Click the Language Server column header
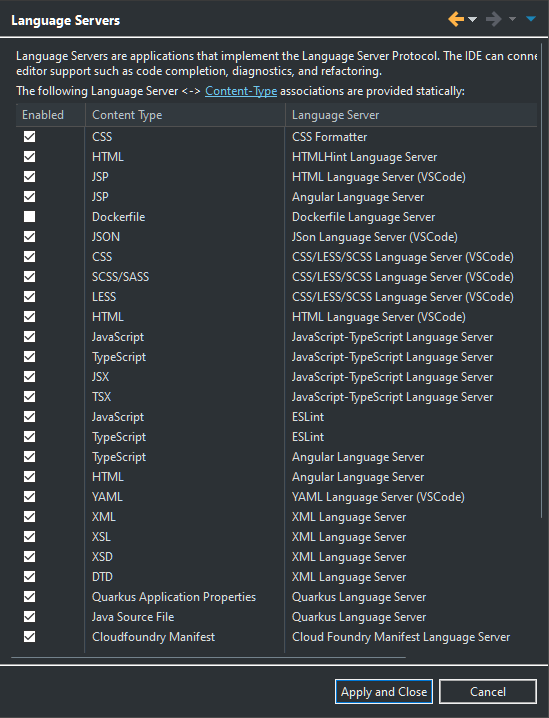The width and height of the screenshot is (549, 718). (x=411, y=115)
